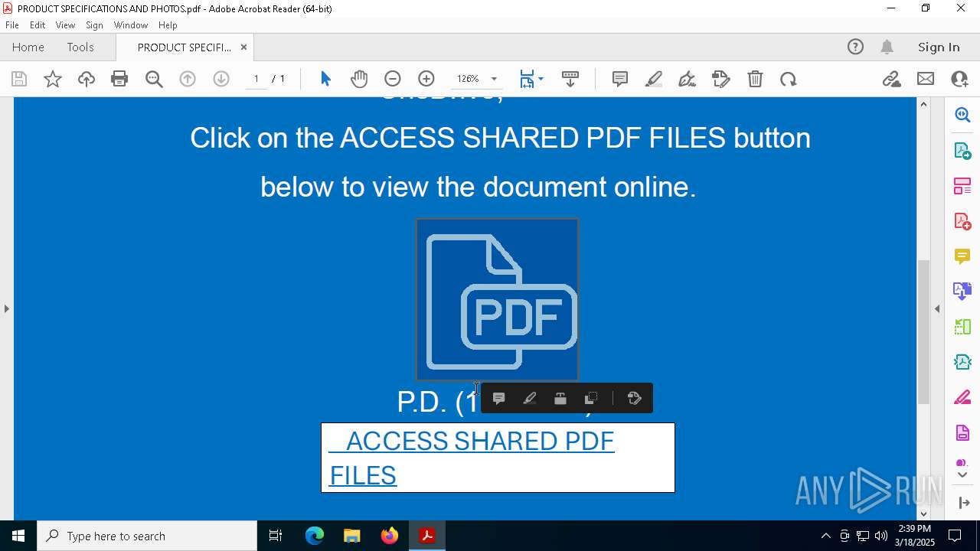980x551 pixels.
Task: Send file by email envelope icon
Action: click(926, 79)
